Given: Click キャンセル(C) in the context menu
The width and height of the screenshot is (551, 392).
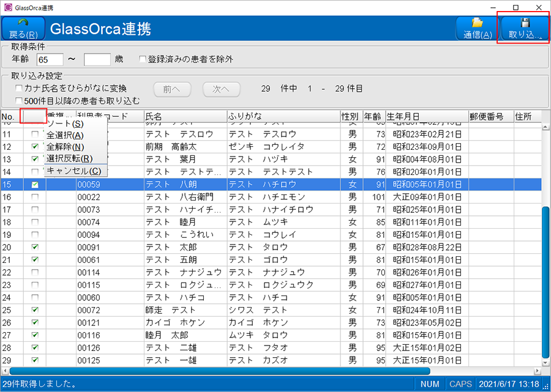Looking at the screenshot, I should pos(73,171).
